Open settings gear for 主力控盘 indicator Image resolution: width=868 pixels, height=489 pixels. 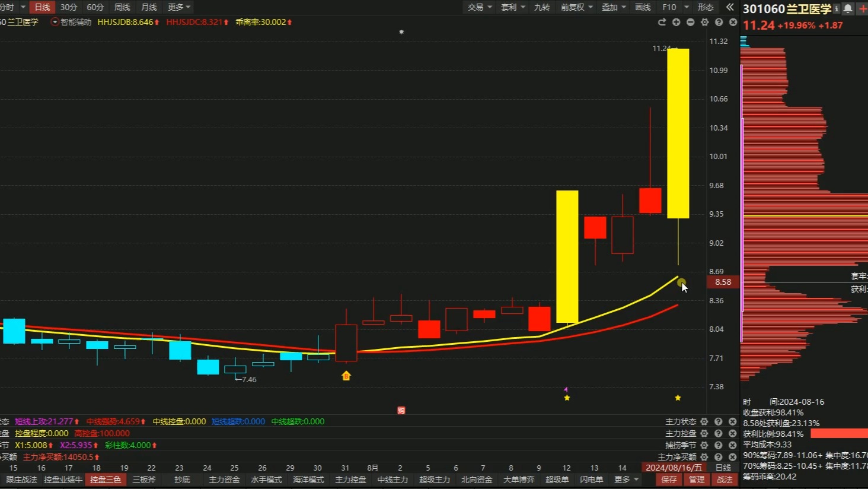[704, 433]
